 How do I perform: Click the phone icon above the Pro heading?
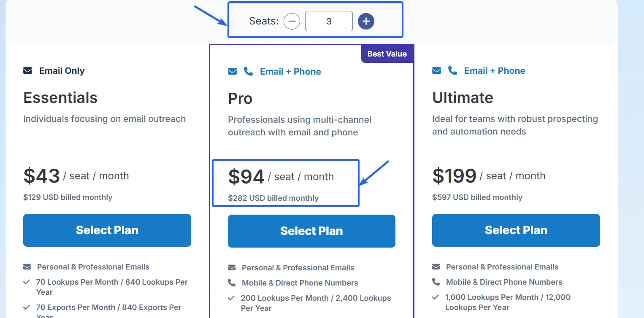248,71
